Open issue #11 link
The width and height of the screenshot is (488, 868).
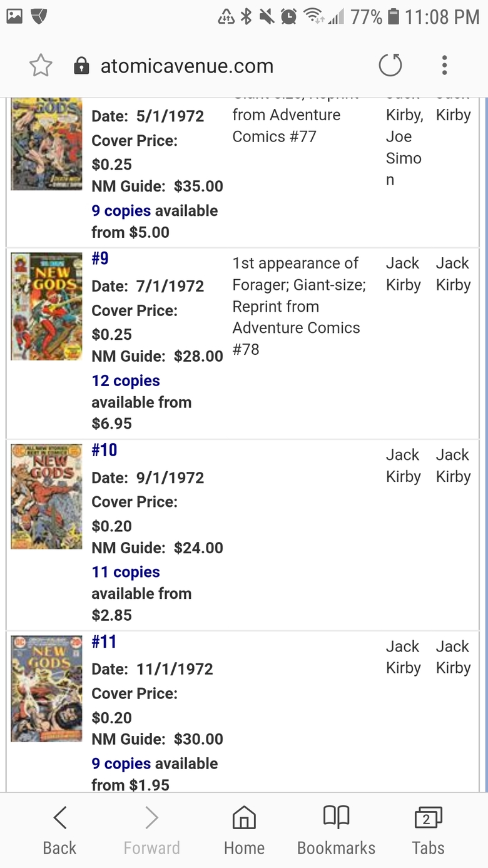(x=104, y=641)
